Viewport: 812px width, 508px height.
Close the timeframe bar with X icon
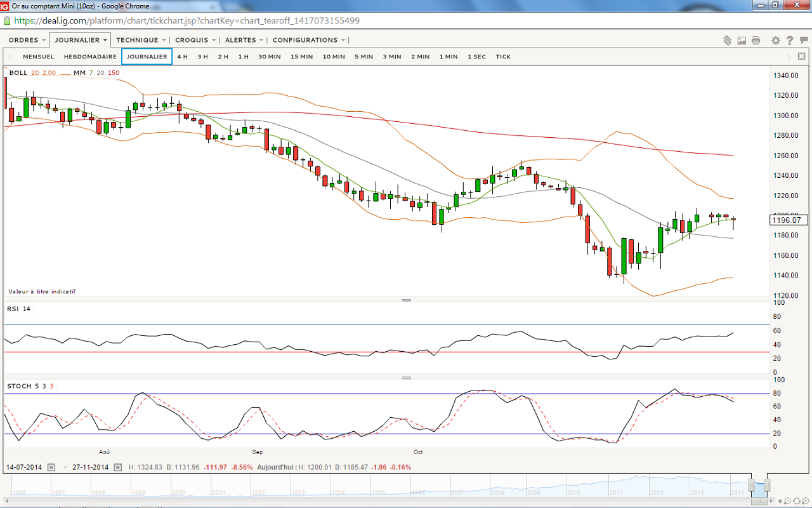click(802, 57)
